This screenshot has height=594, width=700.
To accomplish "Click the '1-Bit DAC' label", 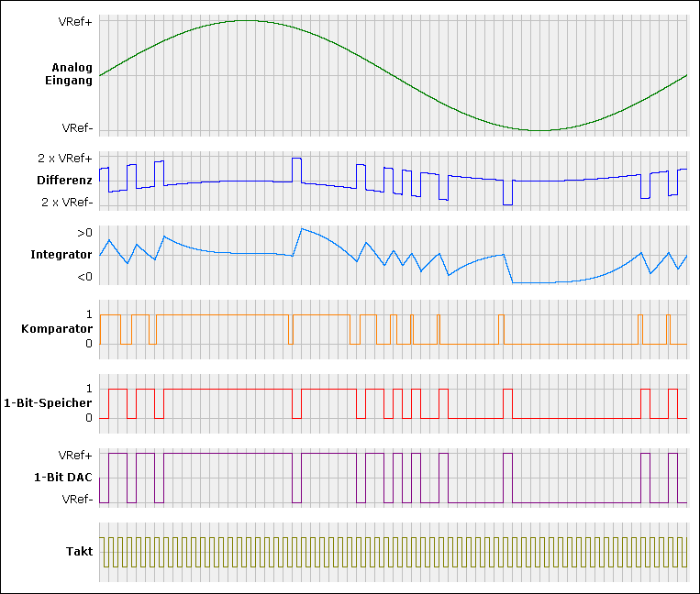I will (x=63, y=478).
